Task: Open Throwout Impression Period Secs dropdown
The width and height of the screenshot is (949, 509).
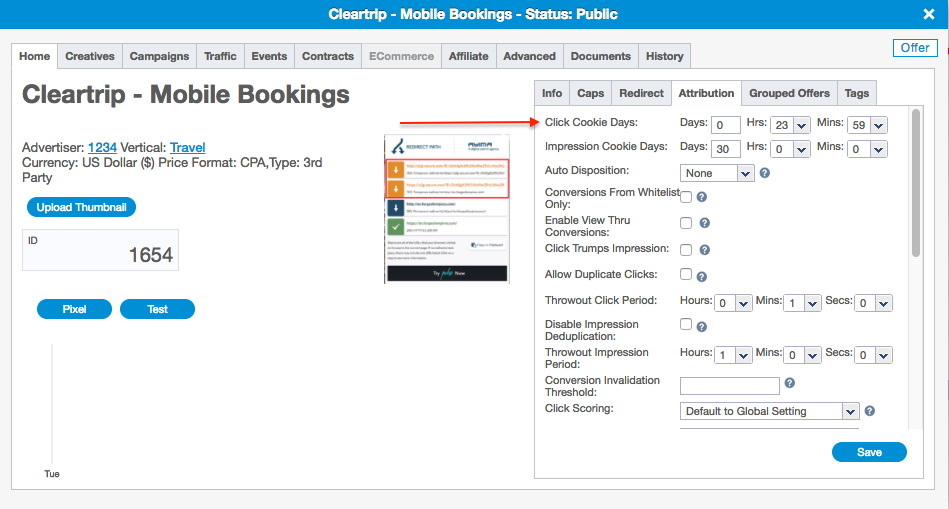Action: (x=884, y=355)
